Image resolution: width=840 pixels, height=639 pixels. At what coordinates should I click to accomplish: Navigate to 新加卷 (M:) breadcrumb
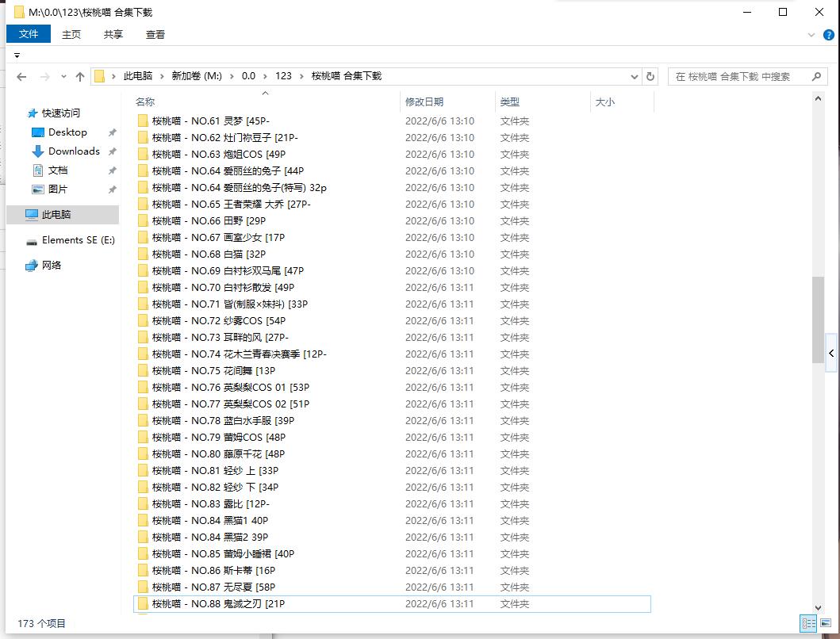tap(197, 76)
